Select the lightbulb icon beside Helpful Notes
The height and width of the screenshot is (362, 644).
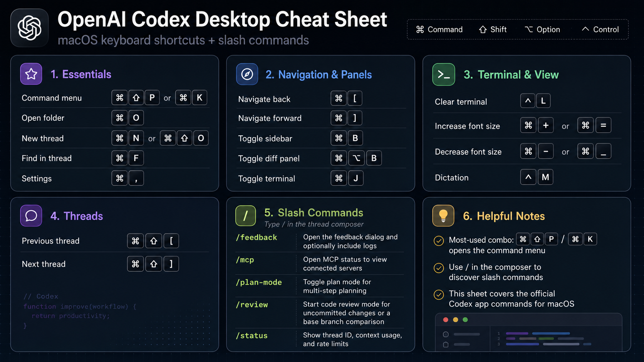[443, 215]
